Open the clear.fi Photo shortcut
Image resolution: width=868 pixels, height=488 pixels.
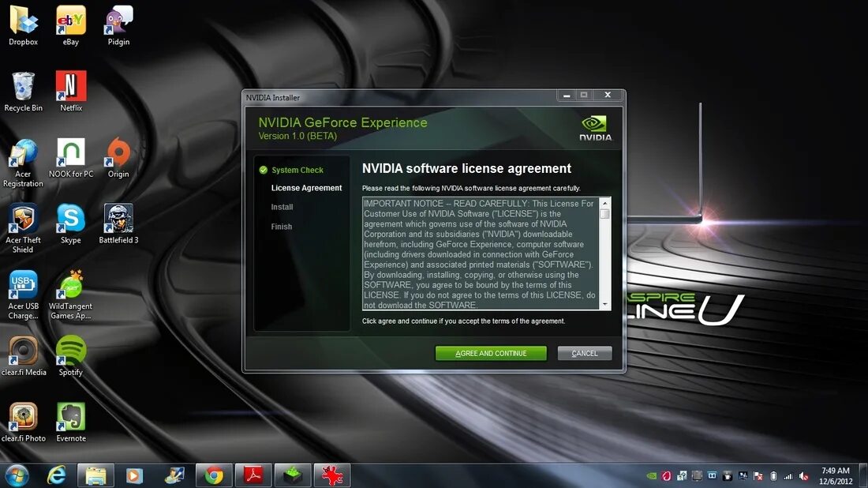tap(23, 422)
